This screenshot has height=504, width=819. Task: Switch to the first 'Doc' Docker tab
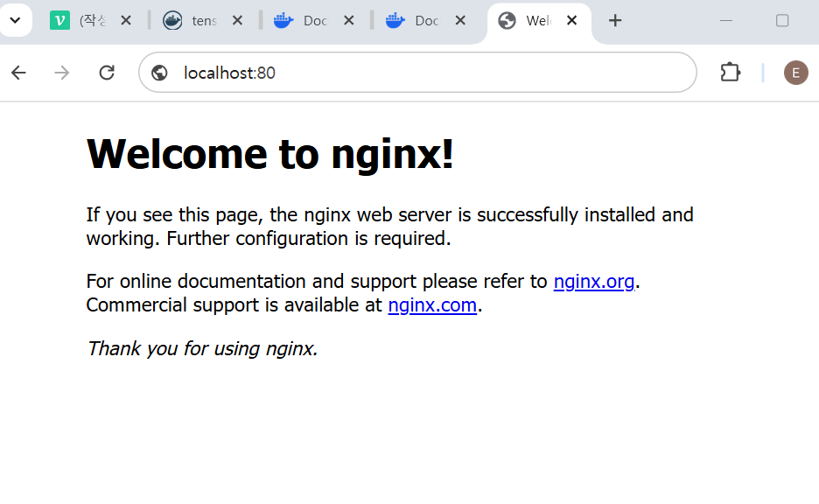pyautogui.click(x=313, y=20)
